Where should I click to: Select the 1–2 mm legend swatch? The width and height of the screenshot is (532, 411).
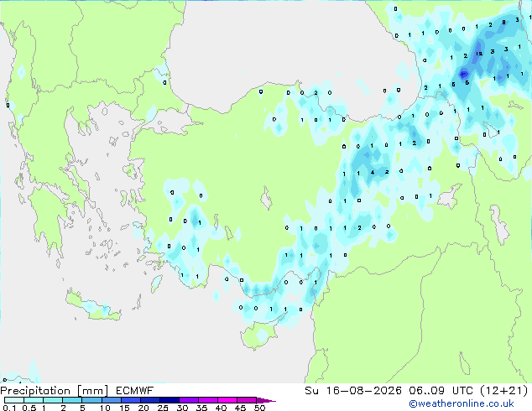[53, 400]
